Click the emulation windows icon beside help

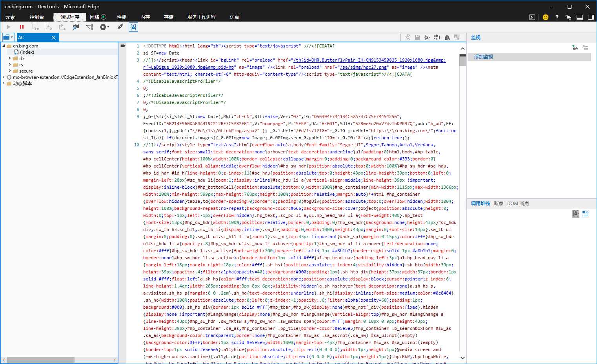pyautogui.click(x=568, y=17)
